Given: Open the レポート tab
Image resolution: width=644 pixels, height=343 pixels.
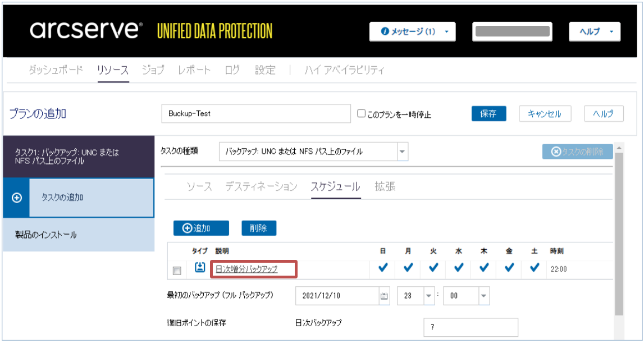Looking at the screenshot, I should click(x=194, y=70).
